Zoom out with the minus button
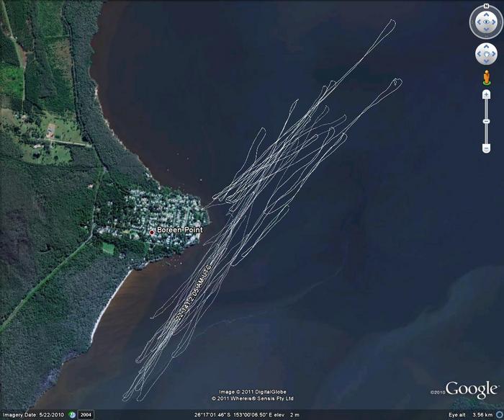This screenshot has height=420, width=504. pyautogui.click(x=486, y=148)
